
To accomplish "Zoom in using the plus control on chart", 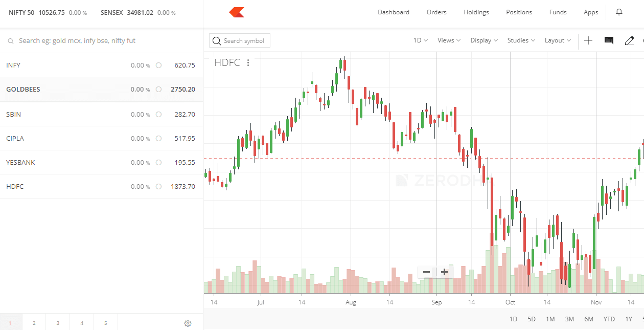I will click(444, 272).
